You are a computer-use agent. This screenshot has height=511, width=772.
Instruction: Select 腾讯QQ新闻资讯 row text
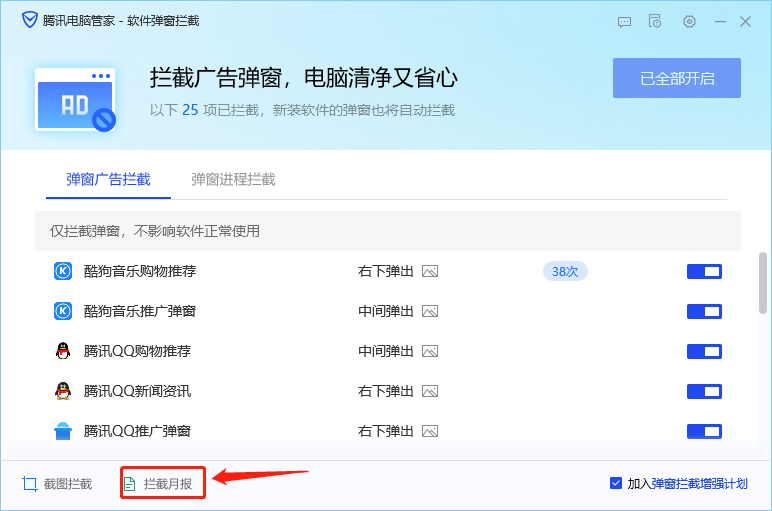click(137, 391)
